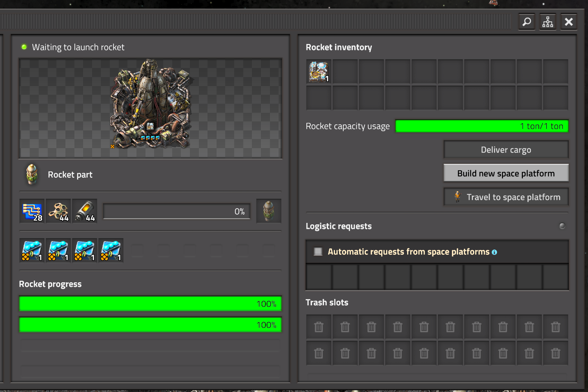Click the info icon beside Automatic requests

coord(494,252)
